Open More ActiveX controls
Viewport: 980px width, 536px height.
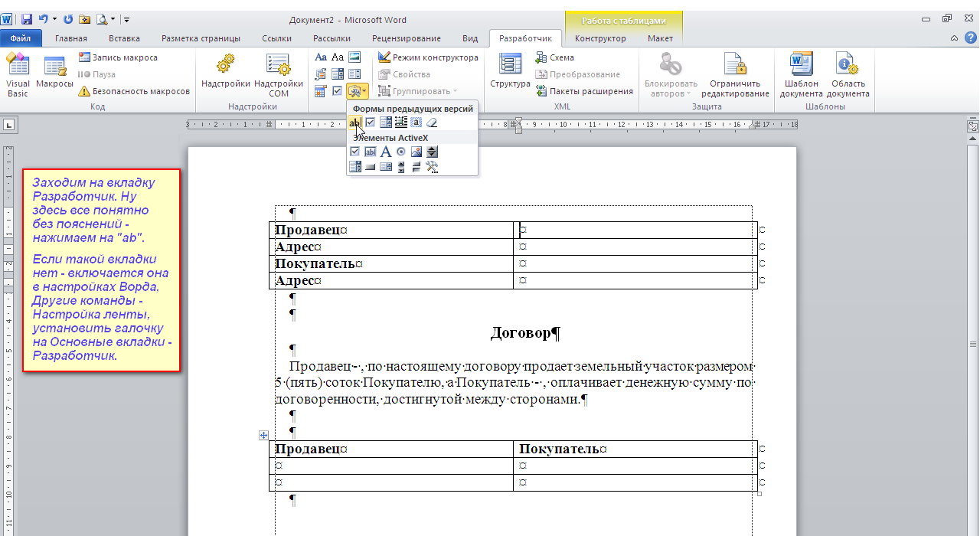[432, 167]
